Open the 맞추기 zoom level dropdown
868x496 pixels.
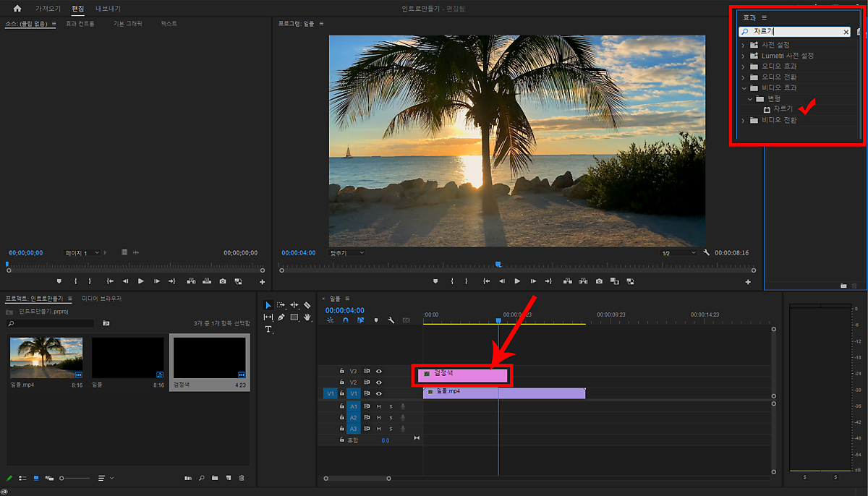click(x=347, y=253)
